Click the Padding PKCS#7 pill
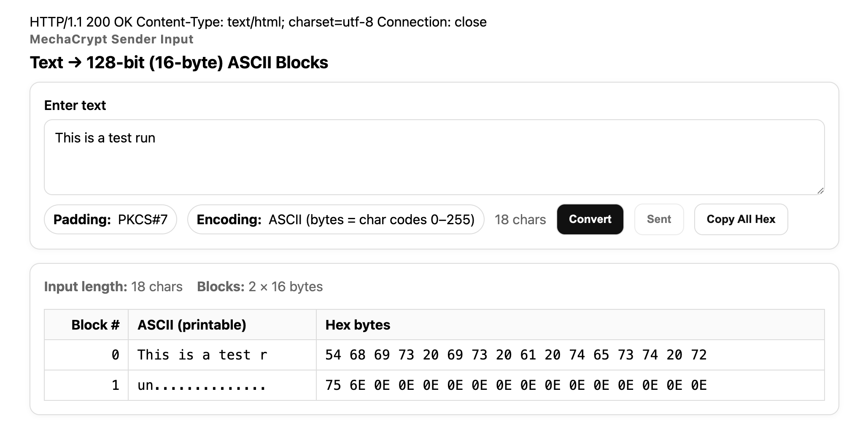The height and width of the screenshot is (440, 868). click(x=111, y=220)
